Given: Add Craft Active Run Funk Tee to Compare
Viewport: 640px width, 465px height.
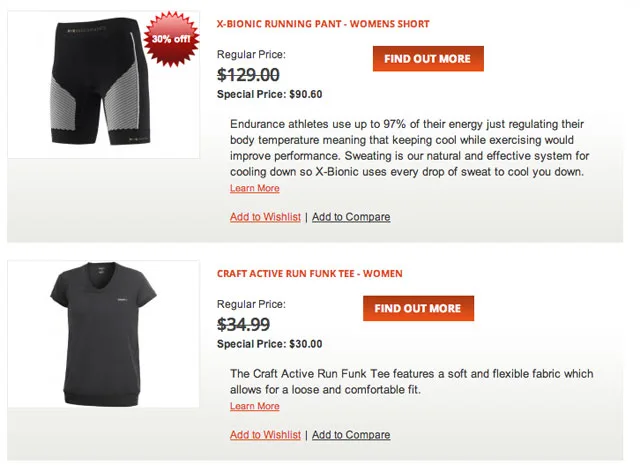Looking at the screenshot, I should (x=351, y=435).
